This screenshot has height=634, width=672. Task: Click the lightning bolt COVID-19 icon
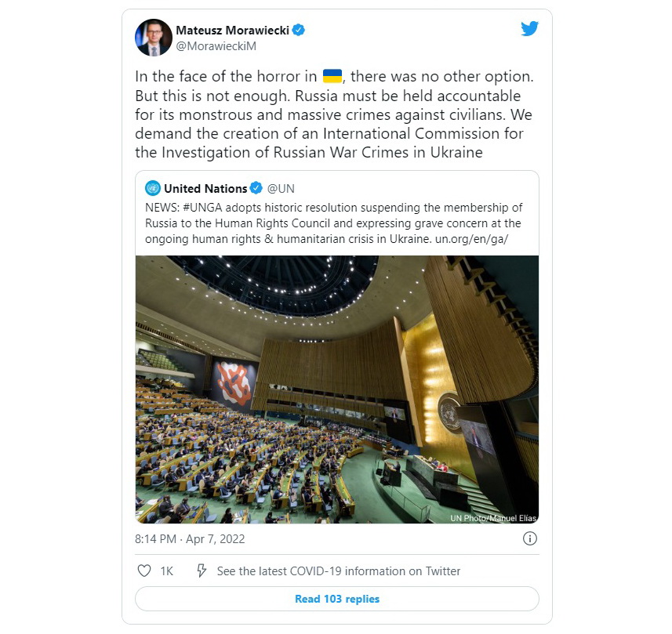click(202, 571)
